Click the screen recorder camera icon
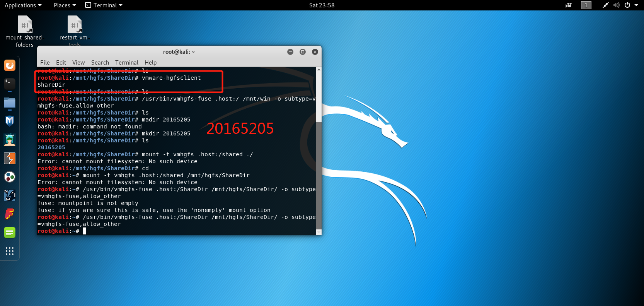644x306 pixels. point(569,5)
